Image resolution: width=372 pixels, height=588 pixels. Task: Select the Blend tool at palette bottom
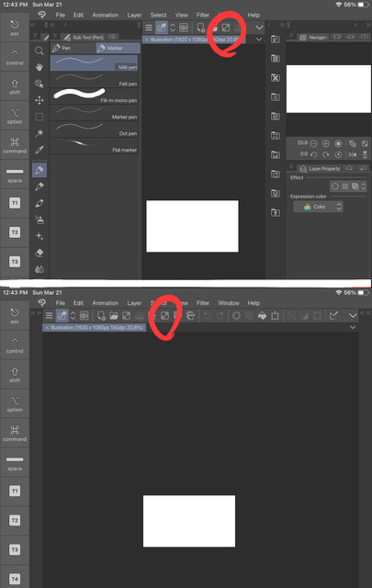click(39, 269)
